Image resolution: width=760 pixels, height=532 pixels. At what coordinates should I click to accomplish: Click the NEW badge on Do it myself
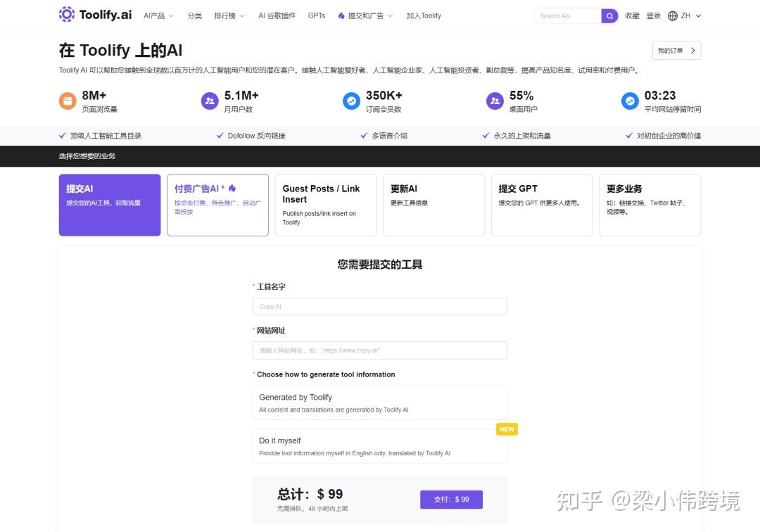(507, 429)
